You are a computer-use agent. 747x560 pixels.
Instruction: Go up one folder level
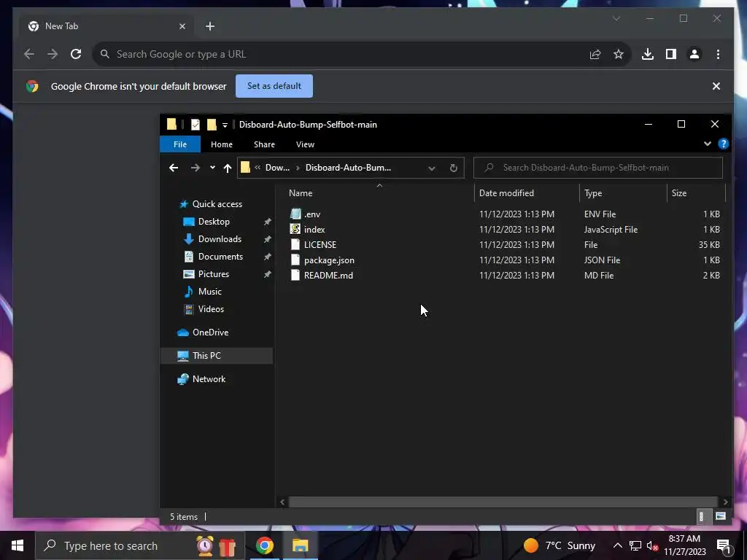point(228,168)
